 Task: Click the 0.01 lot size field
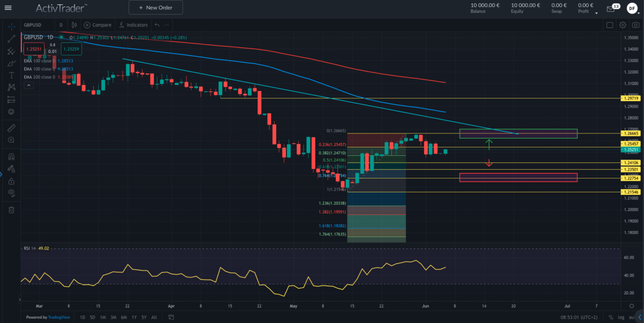click(x=52, y=51)
